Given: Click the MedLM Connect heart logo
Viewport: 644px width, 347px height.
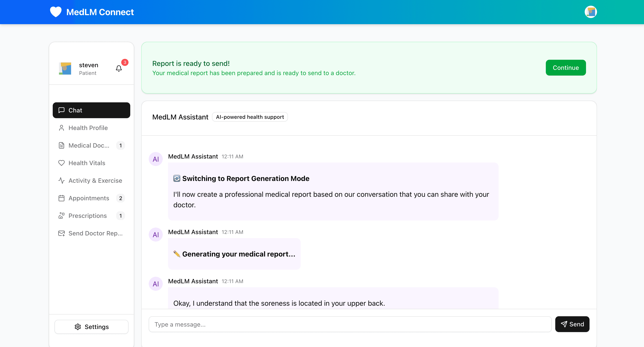Looking at the screenshot, I should coord(56,12).
